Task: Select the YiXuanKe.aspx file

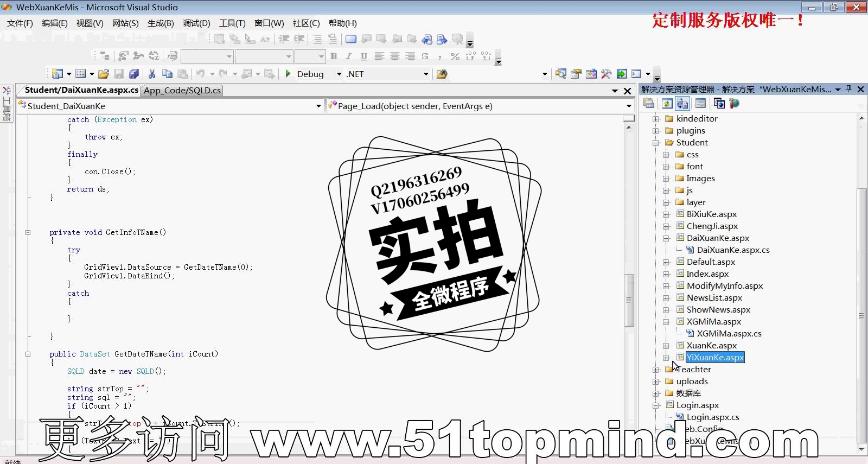Action: coord(715,358)
